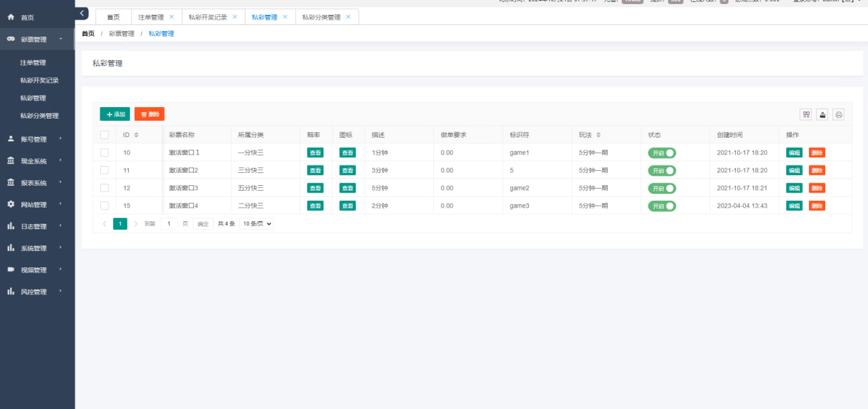Open the 10 条/页 page size dropdown
Viewport: 868px width, 409px height.
pyautogui.click(x=256, y=224)
